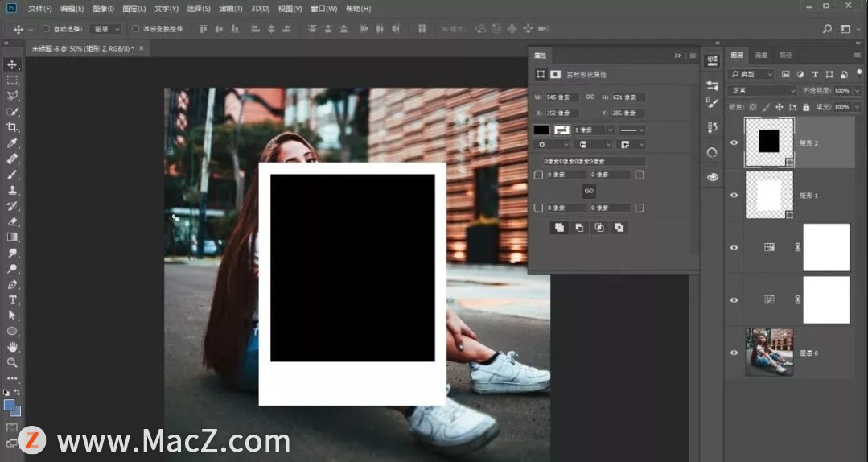Filter layers by adjustment layer icon
Screen dimensions: 868x462
[800, 74]
